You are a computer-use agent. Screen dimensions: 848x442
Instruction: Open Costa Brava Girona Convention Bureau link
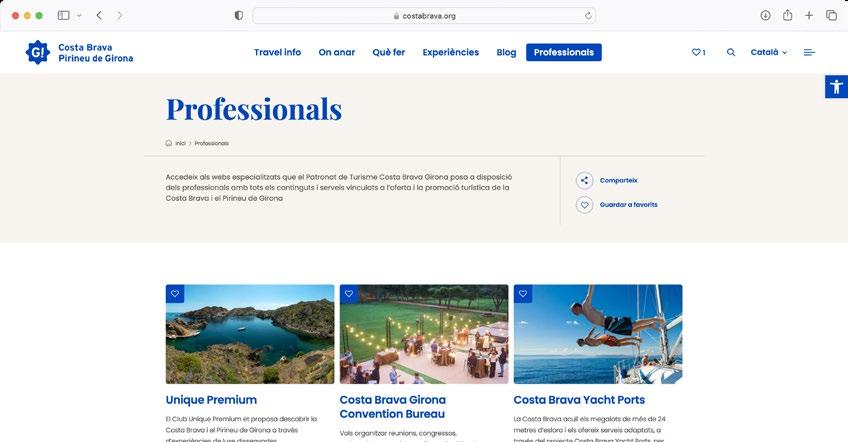(x=393, y=407)
